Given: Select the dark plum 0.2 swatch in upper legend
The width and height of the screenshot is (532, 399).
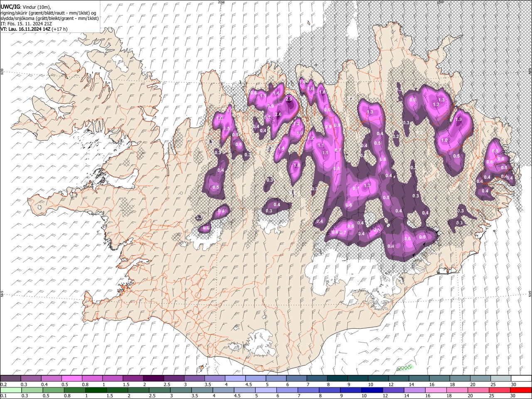Looking at the screenshot, I should tap(11, 378).
